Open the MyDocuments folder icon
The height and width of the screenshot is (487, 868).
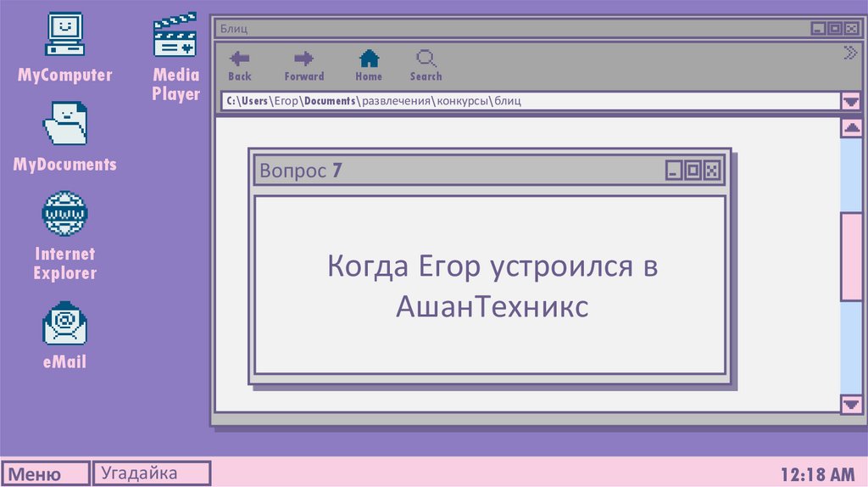coord(64,123)
